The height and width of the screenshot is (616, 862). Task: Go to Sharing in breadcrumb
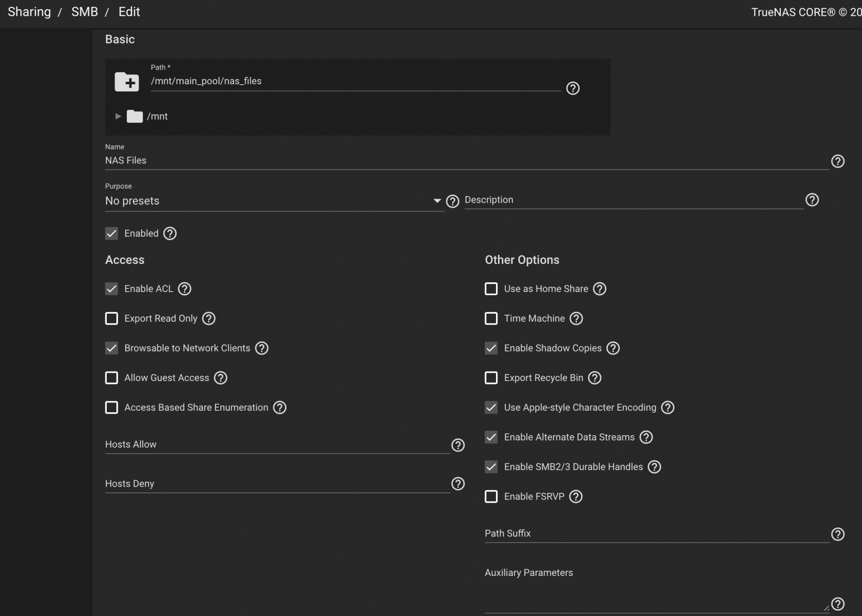coord(29,12)
